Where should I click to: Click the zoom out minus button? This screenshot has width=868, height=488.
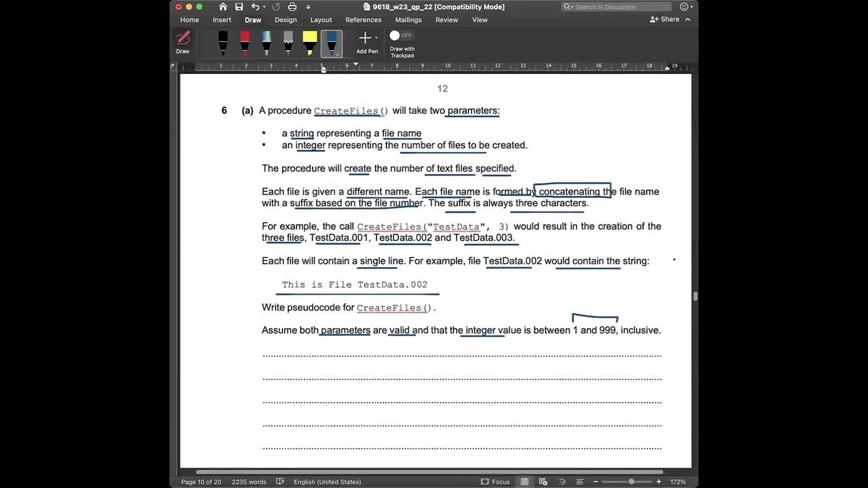coord(595,482)
